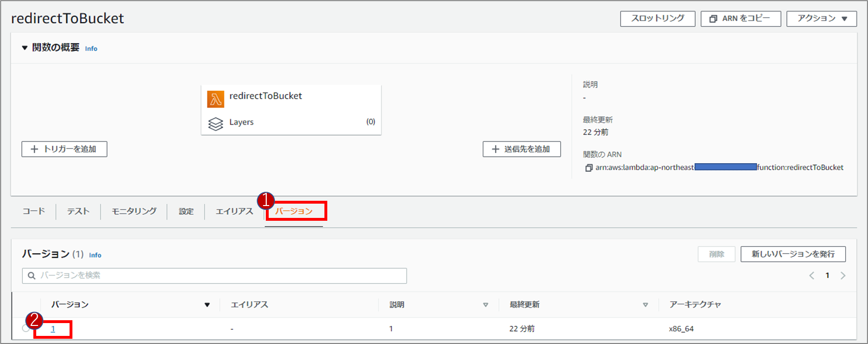The height and width of the screenshot is (344, 868).
Task: Click the copy icon beside function ARN
Action: coord(589,168)
